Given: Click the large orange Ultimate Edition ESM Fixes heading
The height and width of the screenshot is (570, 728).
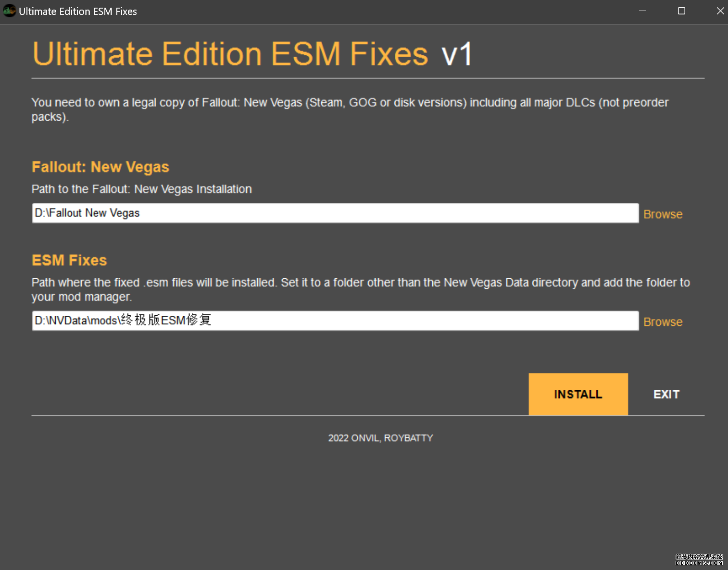Looking at the screenshot, I should pyautogui.click(x=230, y=53).
